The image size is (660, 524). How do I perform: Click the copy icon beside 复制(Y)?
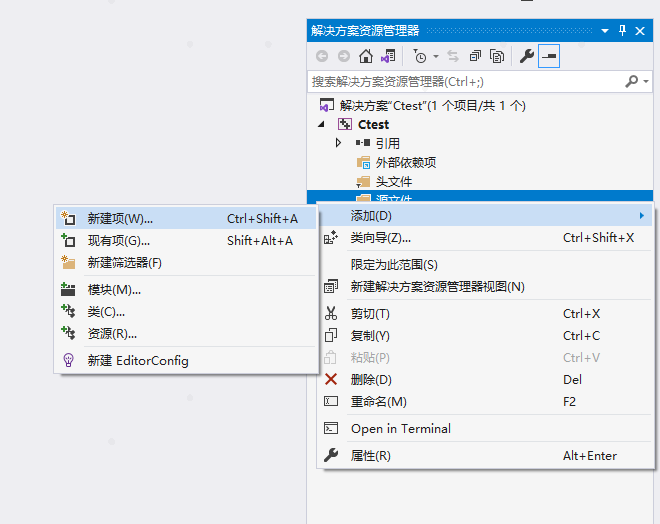click(x=331, y=335)
